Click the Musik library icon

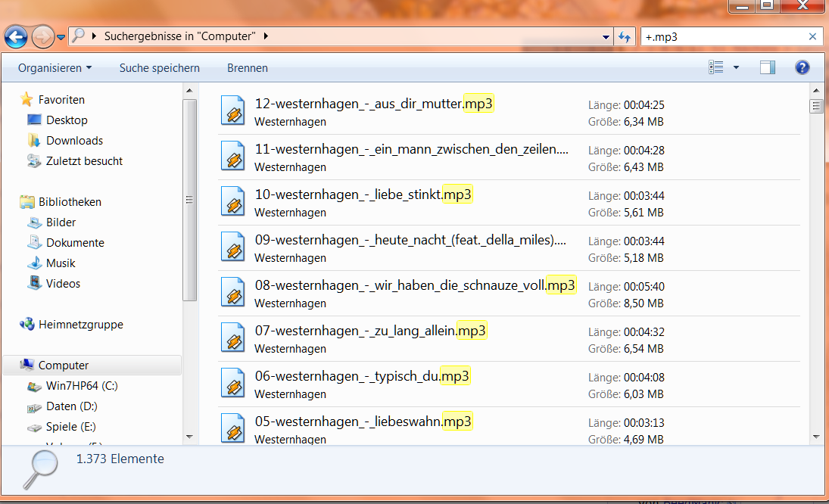pyautogui.click(x=34, y=263)
